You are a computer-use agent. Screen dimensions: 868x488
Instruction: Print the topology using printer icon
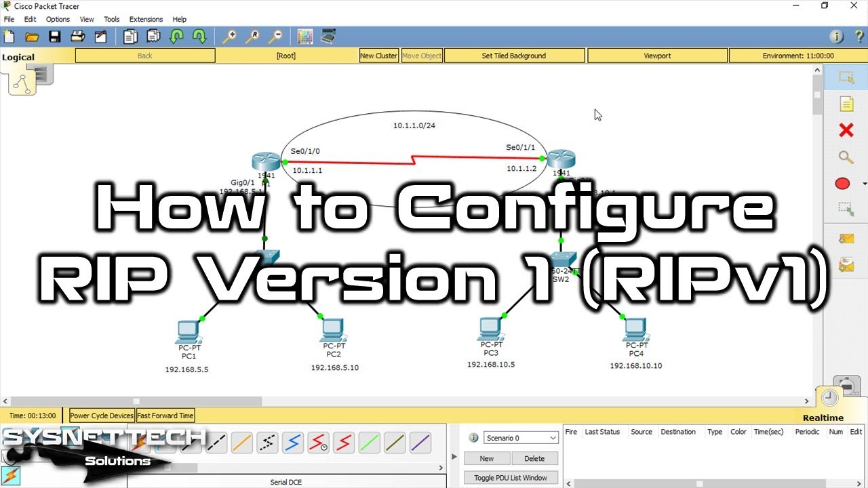[78, 37]
